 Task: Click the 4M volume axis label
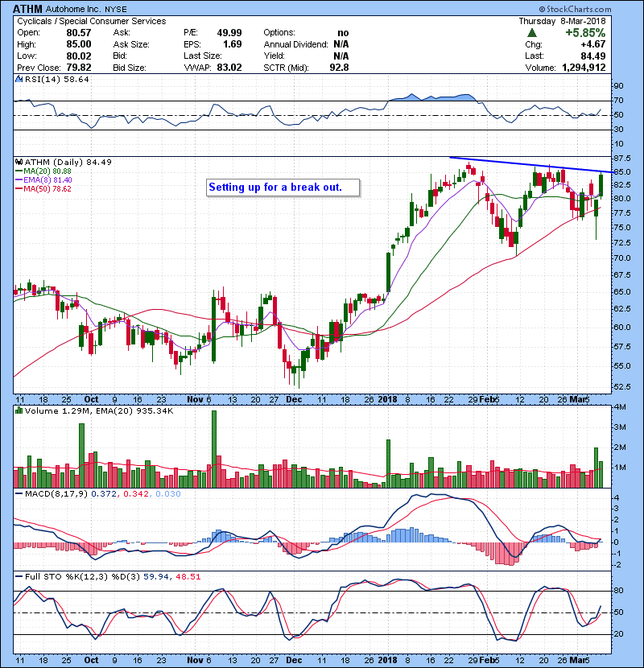pos(620,407)
